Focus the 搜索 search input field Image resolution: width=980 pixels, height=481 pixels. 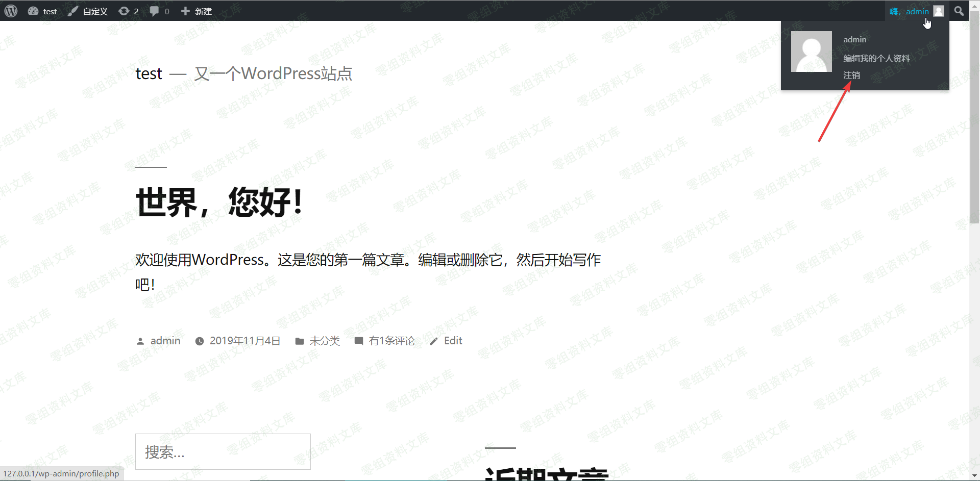coord(223,451)
